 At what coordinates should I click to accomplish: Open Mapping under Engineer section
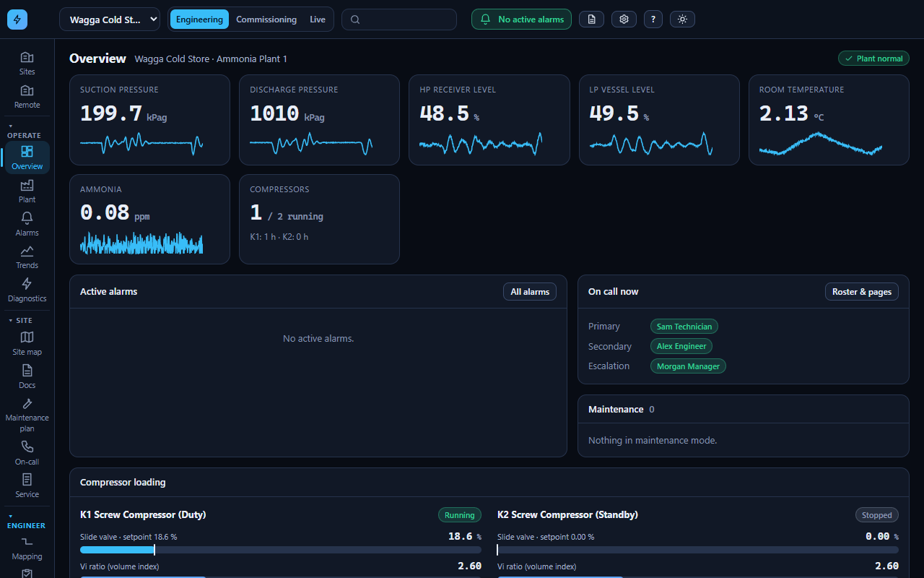(x=27, y=548)
